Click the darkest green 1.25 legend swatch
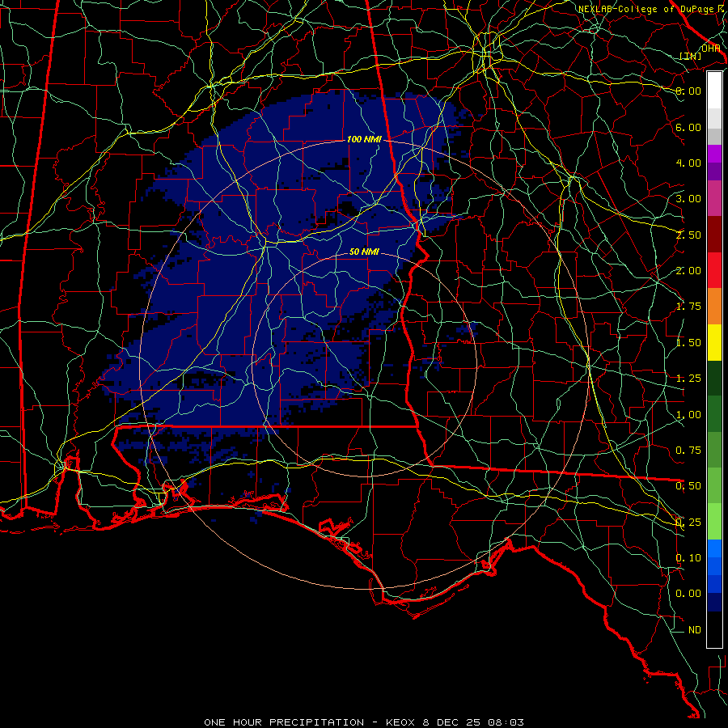Screen dimensions: 728x728 click(x=714, y=378)
